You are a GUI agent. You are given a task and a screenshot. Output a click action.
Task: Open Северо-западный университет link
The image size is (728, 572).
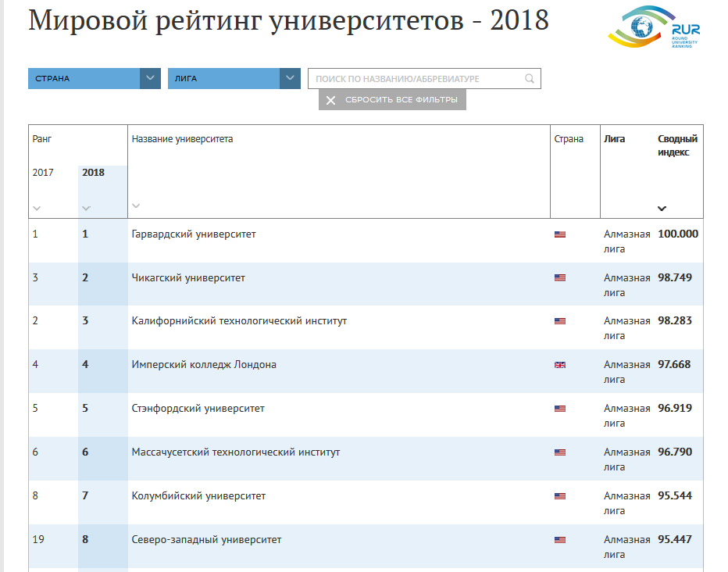point(207,539)
